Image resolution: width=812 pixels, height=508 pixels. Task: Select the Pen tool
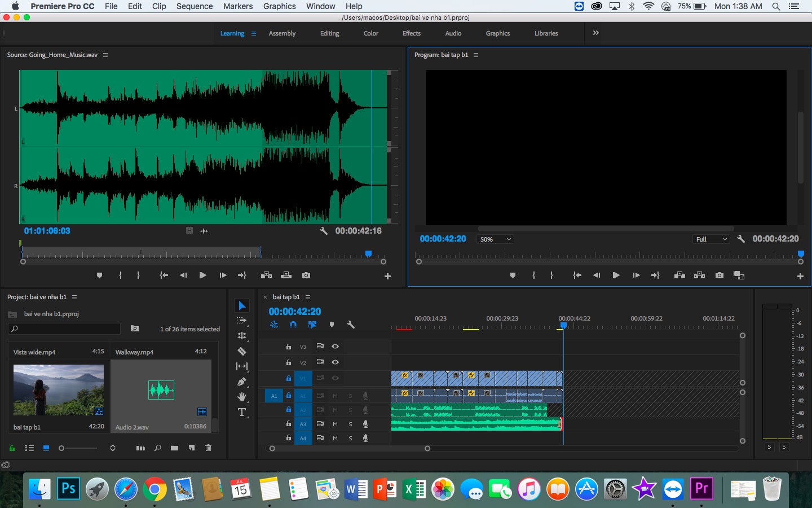tap(242, 382)
